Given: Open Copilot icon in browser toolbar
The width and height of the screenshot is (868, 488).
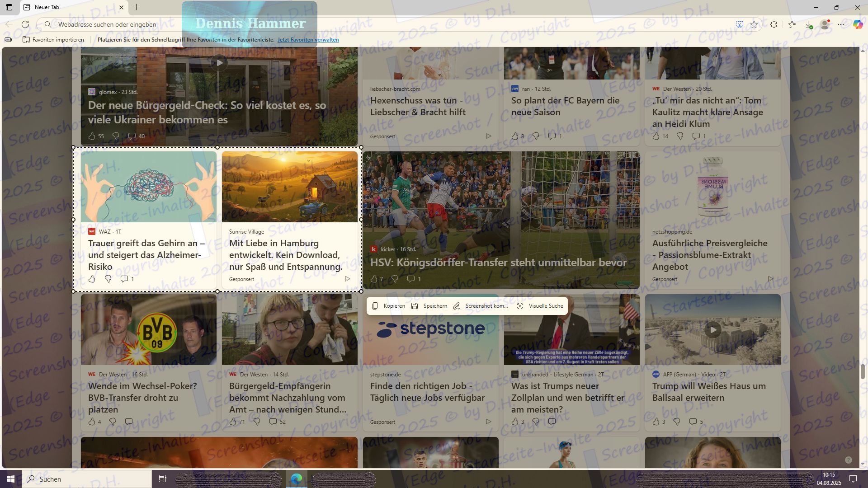Looking at the screenshot, I should (x=858, y=24).
